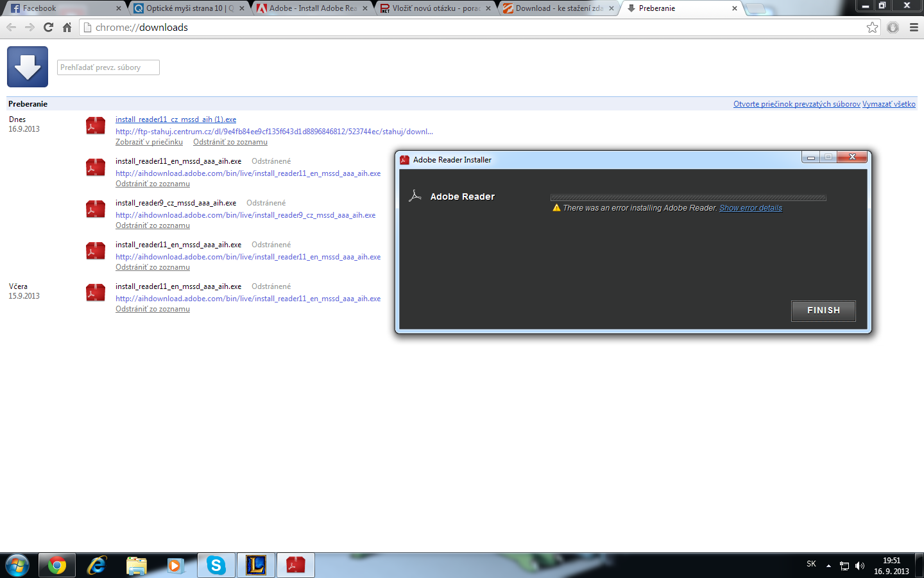Viewport: 924px width, 578px height.
Task: Switch to Skype on the taskbar
Action: click(x=216, y=565)
